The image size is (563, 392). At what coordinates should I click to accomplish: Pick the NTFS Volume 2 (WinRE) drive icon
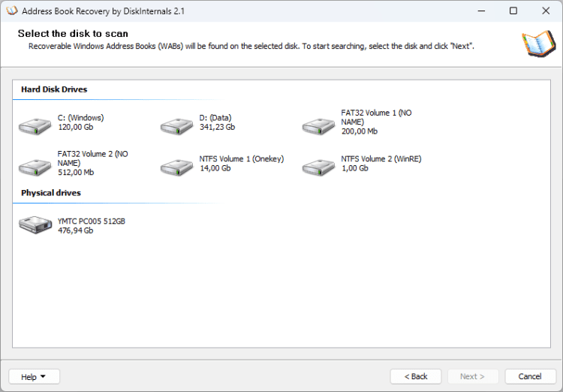tap(318, 167)
